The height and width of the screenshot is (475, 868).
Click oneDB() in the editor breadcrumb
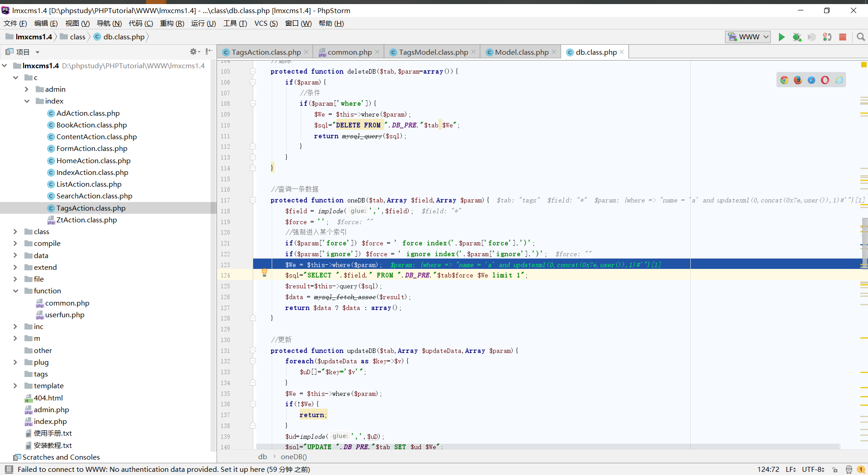[294, 457]
